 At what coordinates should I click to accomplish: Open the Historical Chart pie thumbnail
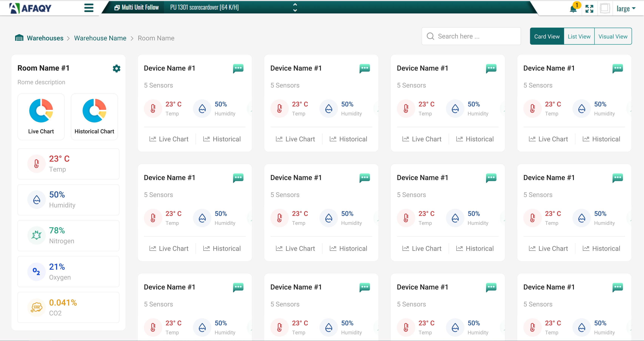point(94,117)
